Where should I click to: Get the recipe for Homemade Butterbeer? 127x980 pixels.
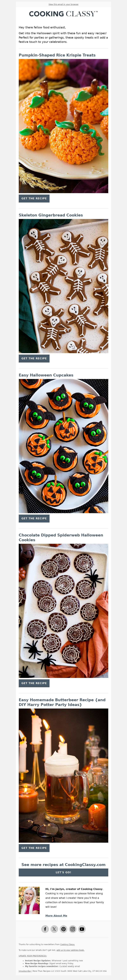[x=34, y=848]
